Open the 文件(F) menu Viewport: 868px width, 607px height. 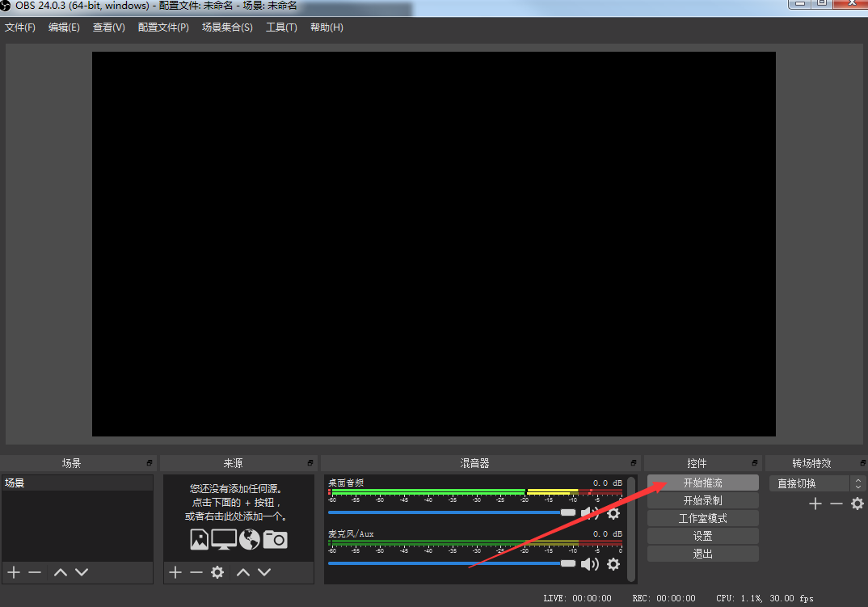pyautogui.click(x=20, y=27)
